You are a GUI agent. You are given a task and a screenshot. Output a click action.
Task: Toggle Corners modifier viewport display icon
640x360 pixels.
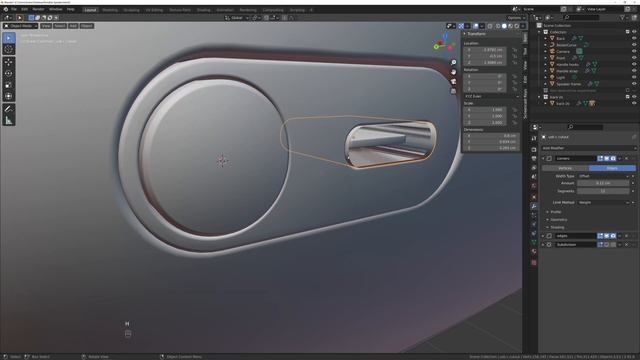click(x=607, y=158)
